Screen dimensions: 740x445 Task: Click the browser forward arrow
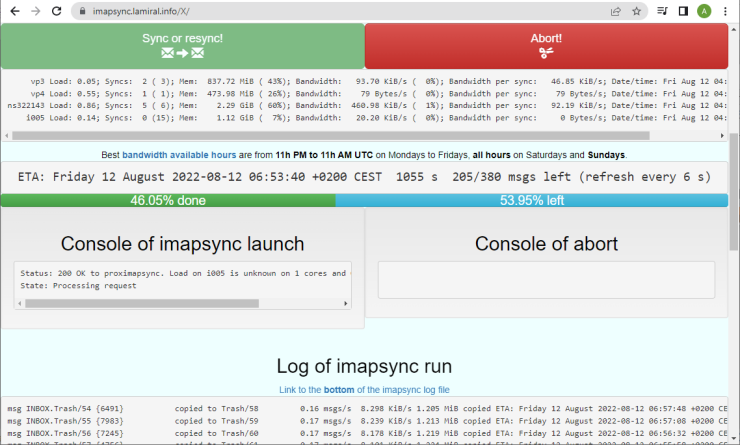36,11
